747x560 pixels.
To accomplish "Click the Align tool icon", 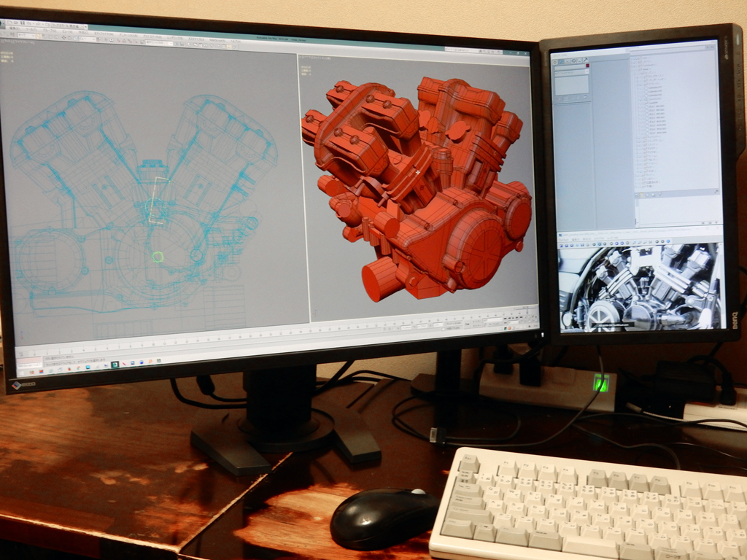I will coord(182,44).
